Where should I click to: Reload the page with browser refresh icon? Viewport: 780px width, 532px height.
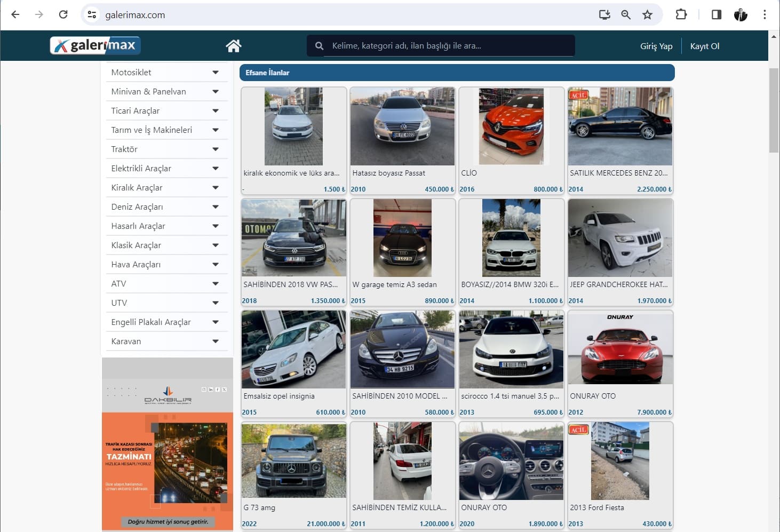pyautogui.click(x=63, y=14)
